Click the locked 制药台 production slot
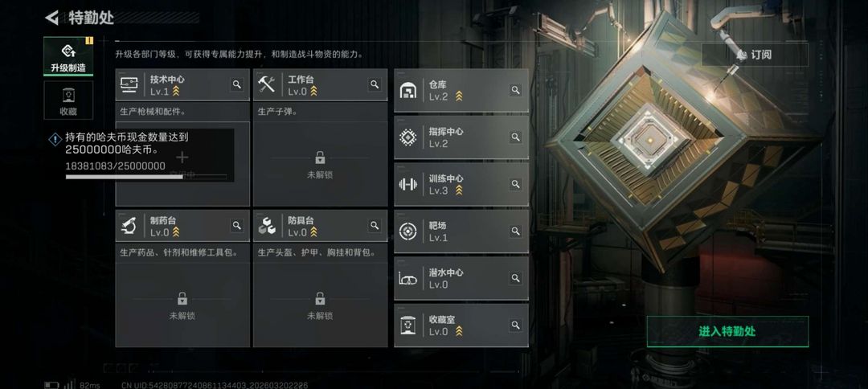Image resolution: width=868 pixels, height=389 pixels. pyautogui.click(x=182, y=305)
